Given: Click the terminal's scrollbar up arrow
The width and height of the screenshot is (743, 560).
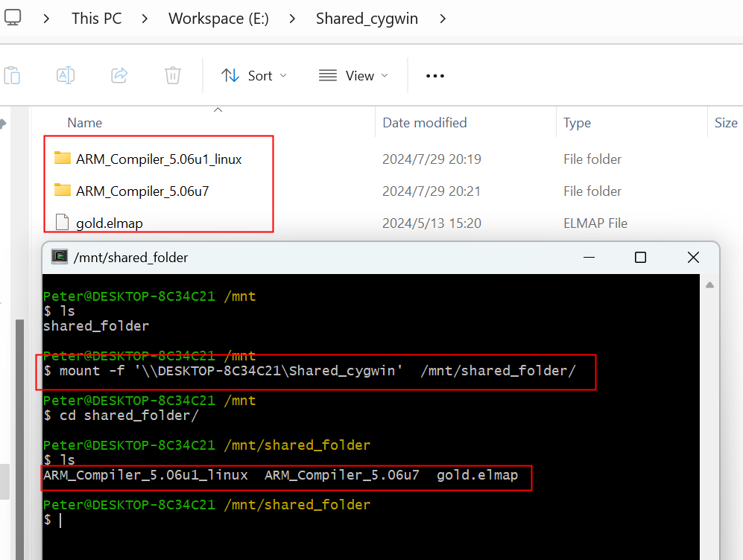Looking at the screenshot, I should 709,285.
